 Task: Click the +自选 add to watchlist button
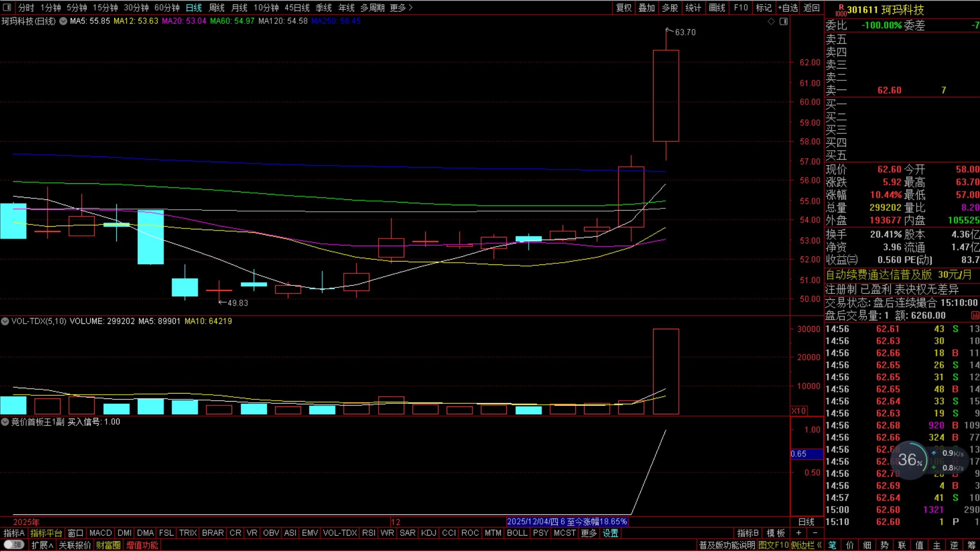[x=788, y=8]
